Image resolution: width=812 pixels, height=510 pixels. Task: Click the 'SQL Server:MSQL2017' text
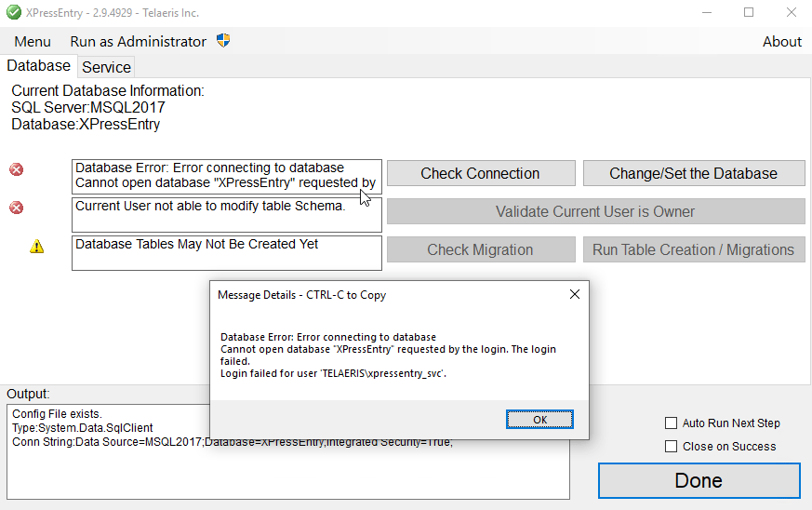click(x=88, y=107)
